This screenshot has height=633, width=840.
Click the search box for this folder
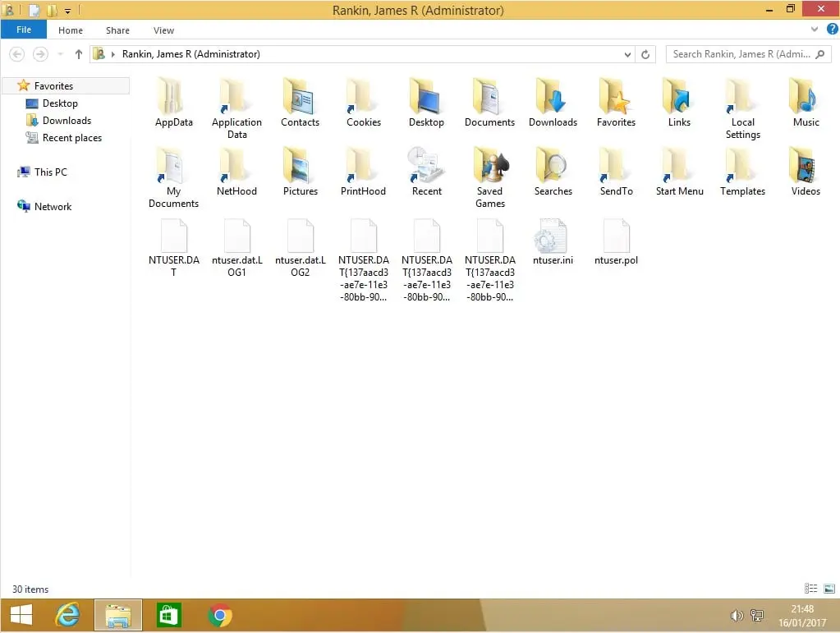click(x=748, y=54)
